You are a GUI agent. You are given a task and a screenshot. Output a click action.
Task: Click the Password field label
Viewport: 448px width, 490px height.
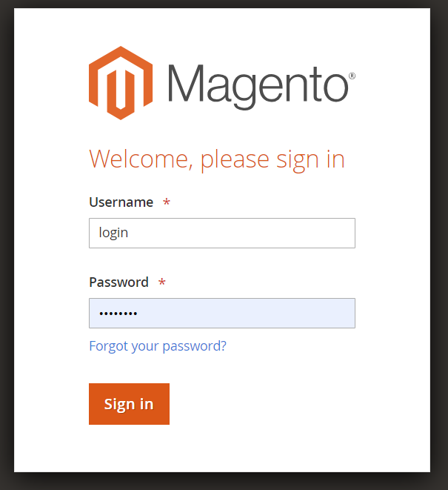(118, 282)
